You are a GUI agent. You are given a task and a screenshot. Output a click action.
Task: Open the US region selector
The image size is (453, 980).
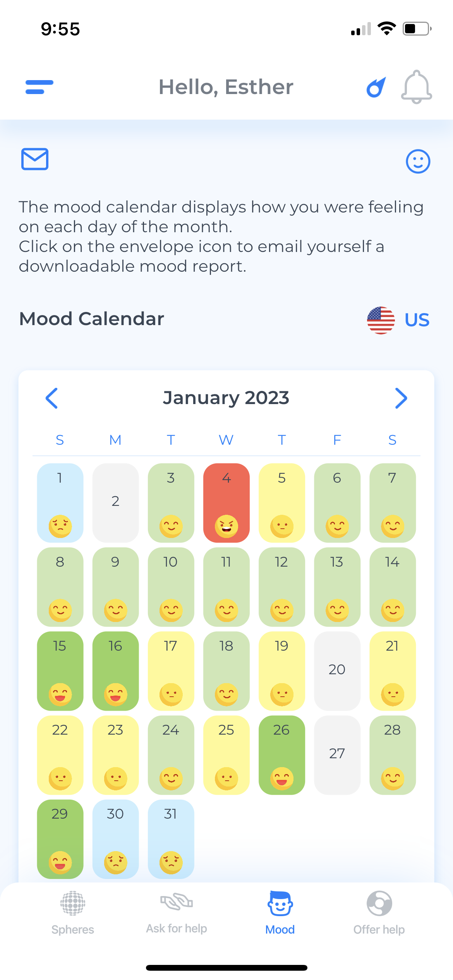[417, 320]
